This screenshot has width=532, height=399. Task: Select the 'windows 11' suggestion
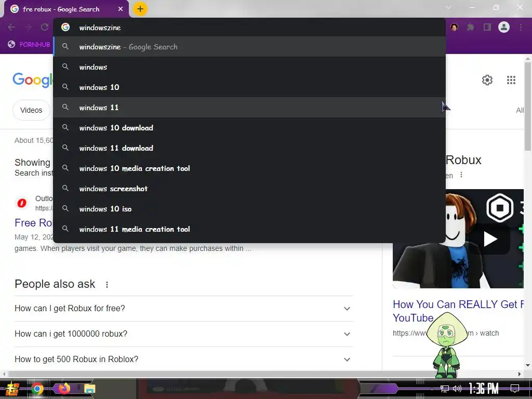point(249,108)
